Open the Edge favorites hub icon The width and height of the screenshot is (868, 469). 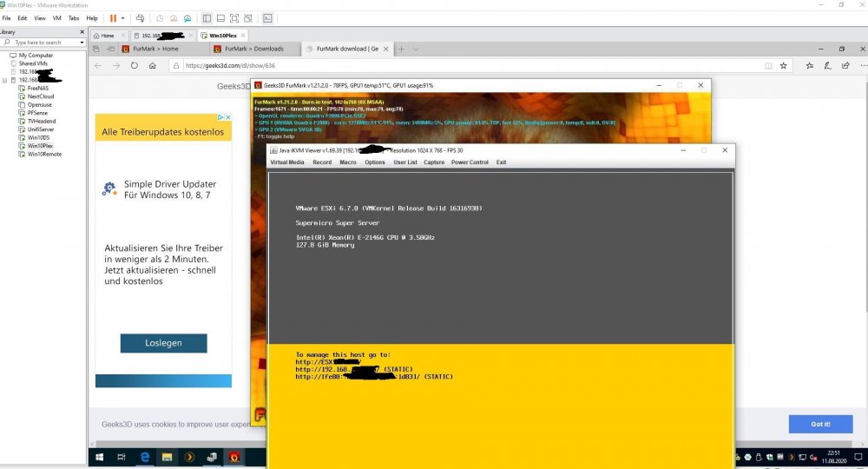pos(809,65)
